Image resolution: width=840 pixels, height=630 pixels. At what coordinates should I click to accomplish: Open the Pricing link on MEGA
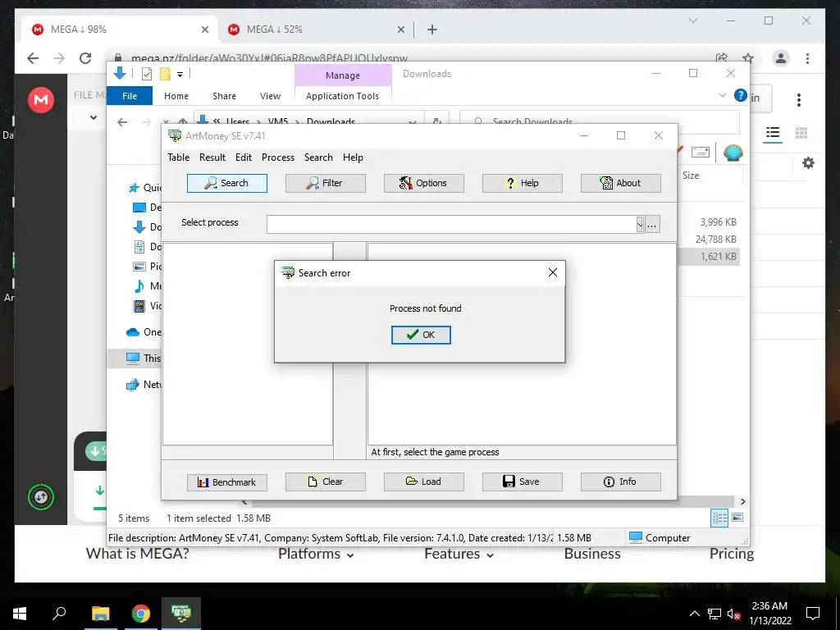click(731, 554)
